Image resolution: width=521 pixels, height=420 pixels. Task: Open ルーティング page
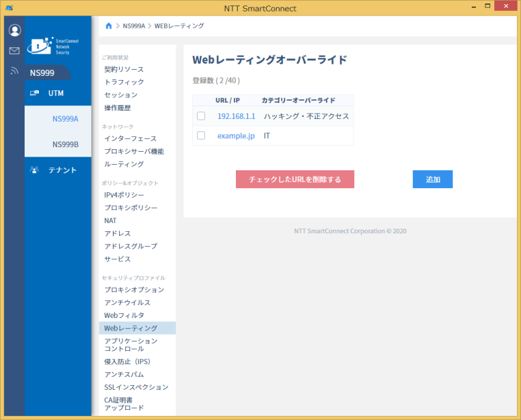[x=124, y=164]
